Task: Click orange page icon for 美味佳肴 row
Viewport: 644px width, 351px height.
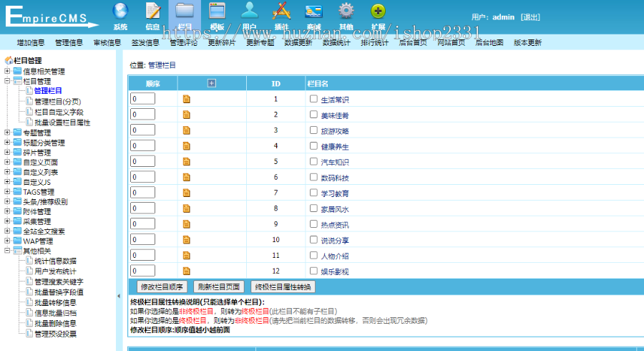Action: point(187,115)
